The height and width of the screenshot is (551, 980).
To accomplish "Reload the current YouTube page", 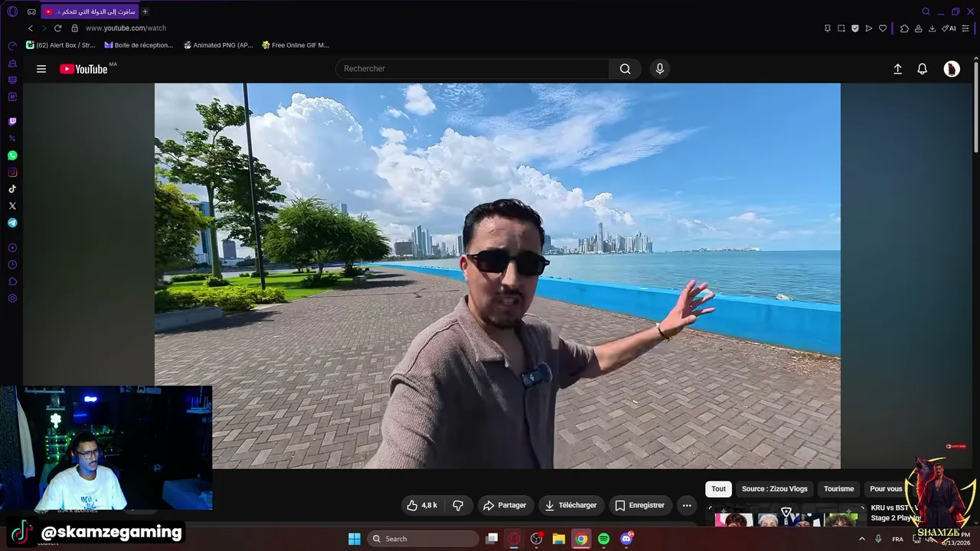I will click(57, 28).
